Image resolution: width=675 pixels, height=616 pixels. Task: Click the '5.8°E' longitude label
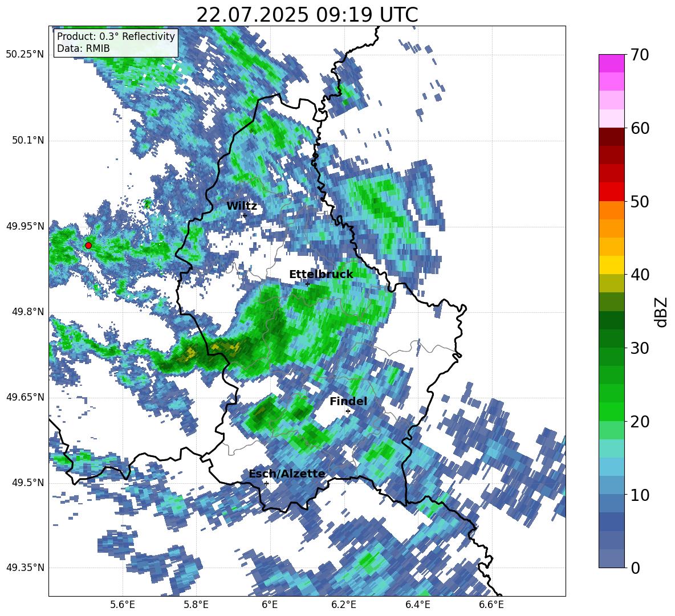click(196, 605)
